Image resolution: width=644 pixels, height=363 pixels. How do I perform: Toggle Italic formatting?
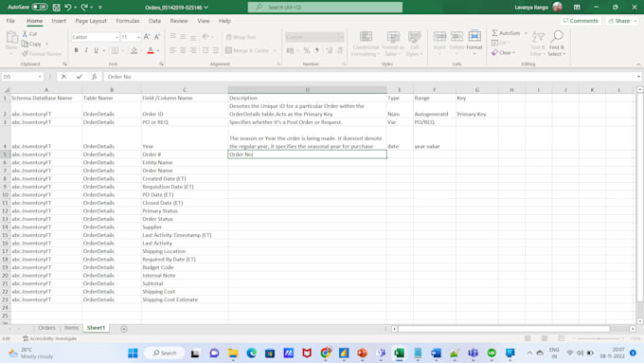[x=86, y=50]
